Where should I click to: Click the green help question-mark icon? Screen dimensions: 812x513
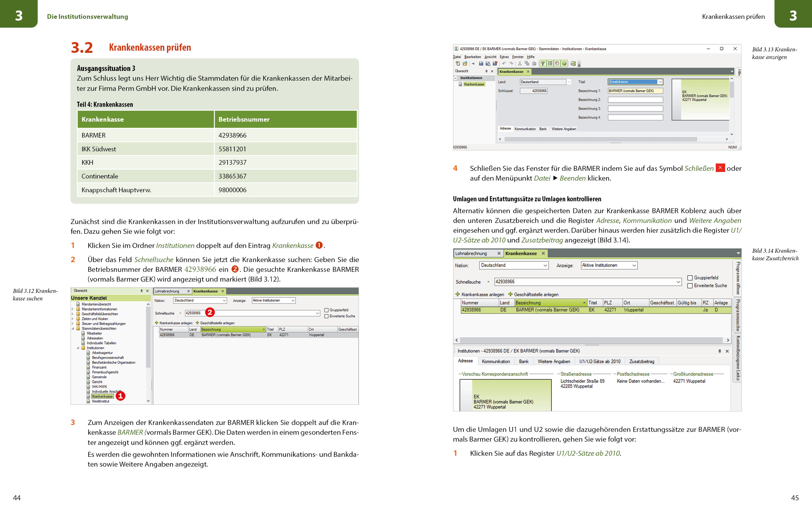pos(564,64)
